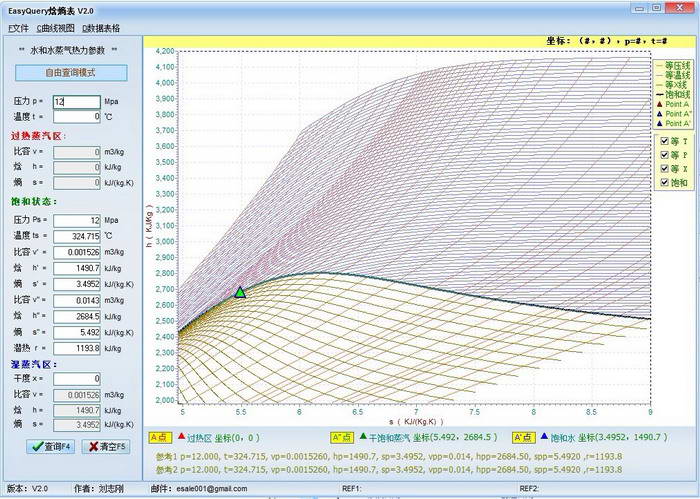
Task: Open the F文件 menu
Action: pyautogui.click(x=17, y=28)
